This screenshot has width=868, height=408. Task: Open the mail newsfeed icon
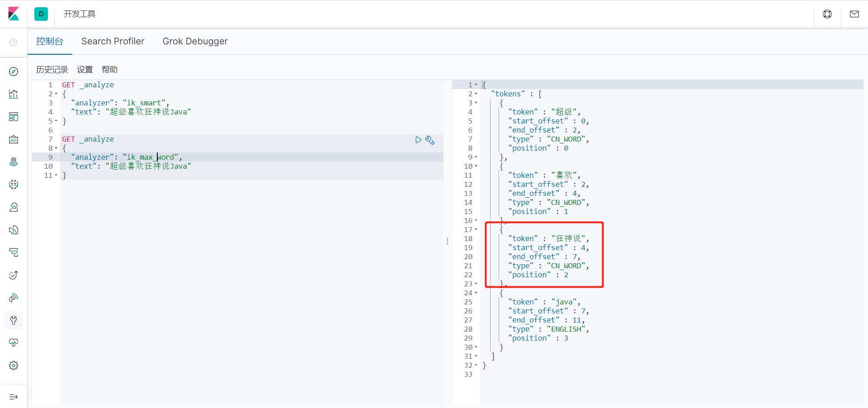[x=854, y=14]
